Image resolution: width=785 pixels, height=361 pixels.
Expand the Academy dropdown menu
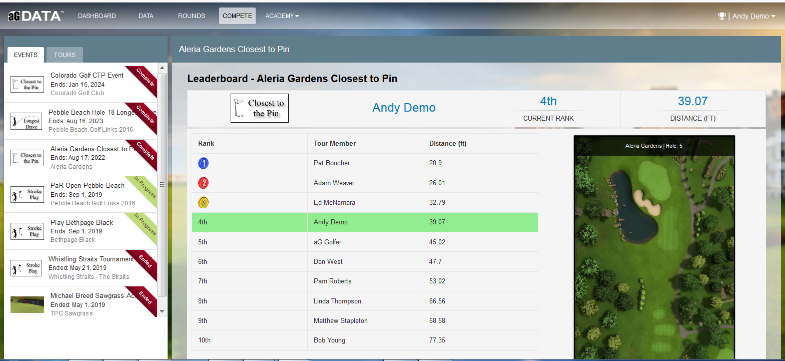pyautogui.click(x=282, y=16)
